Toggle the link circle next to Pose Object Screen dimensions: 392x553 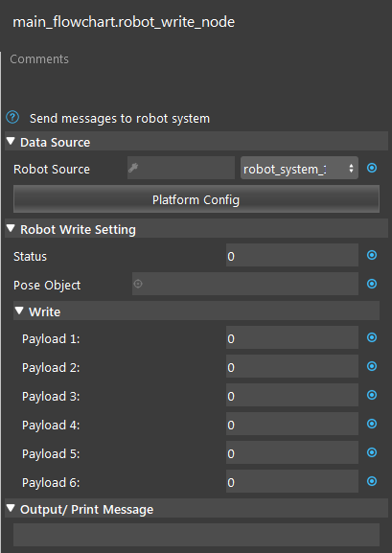[x=372, y=284]
